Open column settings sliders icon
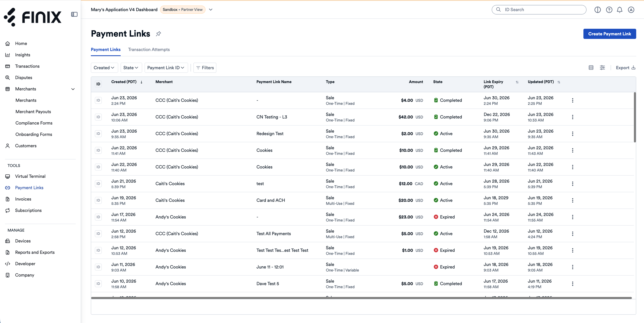Screen dimensions: 644x323 602,68
